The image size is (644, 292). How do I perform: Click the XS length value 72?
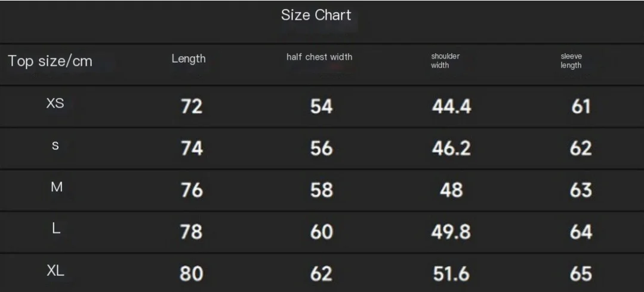192,107
